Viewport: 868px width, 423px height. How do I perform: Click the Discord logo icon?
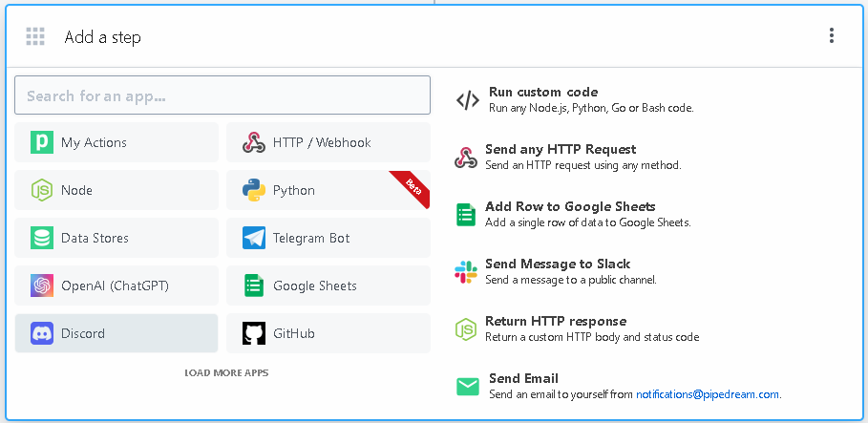(x=42, y=333)
